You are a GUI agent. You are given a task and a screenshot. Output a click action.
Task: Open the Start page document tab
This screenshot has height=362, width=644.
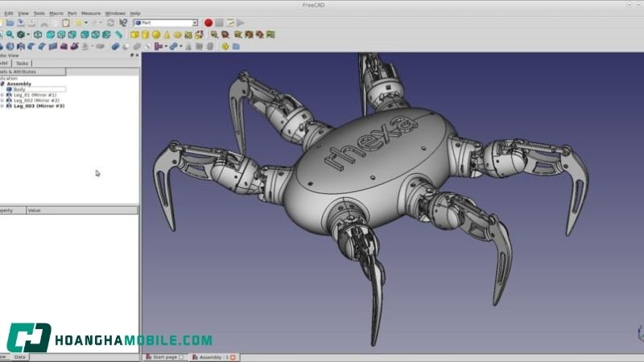pos(163,357)
